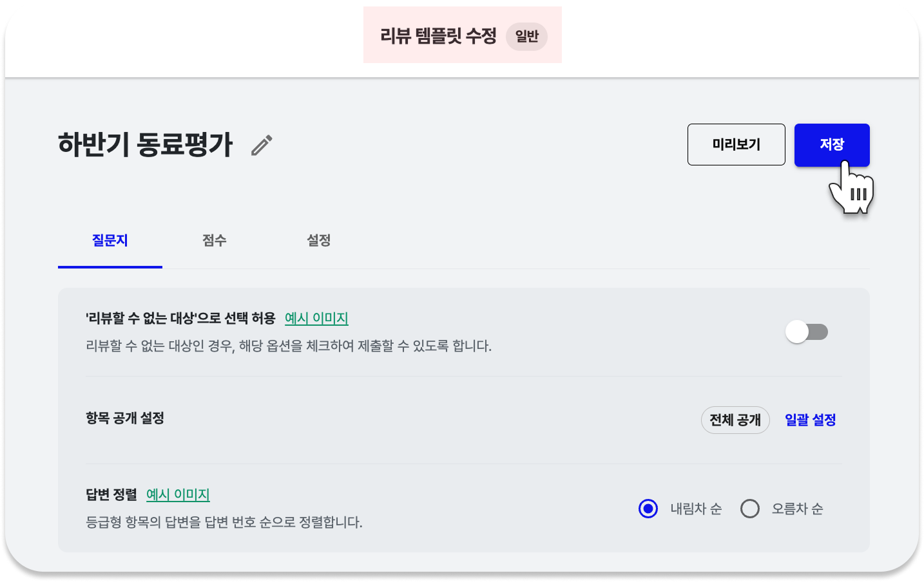Image resolution: width=924 pixels, height=582 pixels.
Task: Click the 답변 정렬 label
Action: (111, 494)
